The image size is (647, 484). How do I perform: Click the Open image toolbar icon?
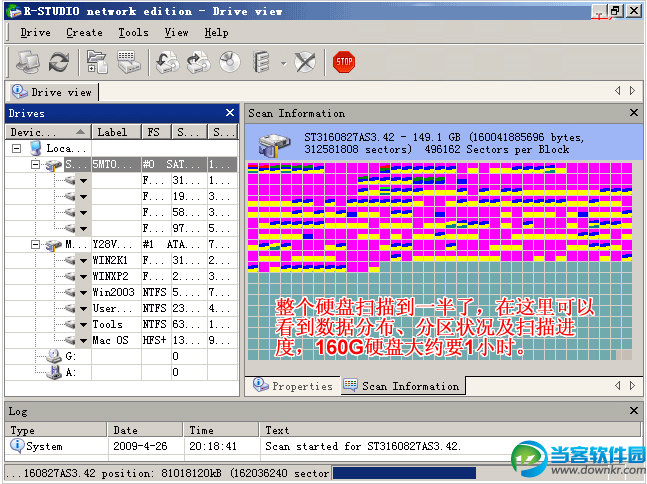[167, 62]
